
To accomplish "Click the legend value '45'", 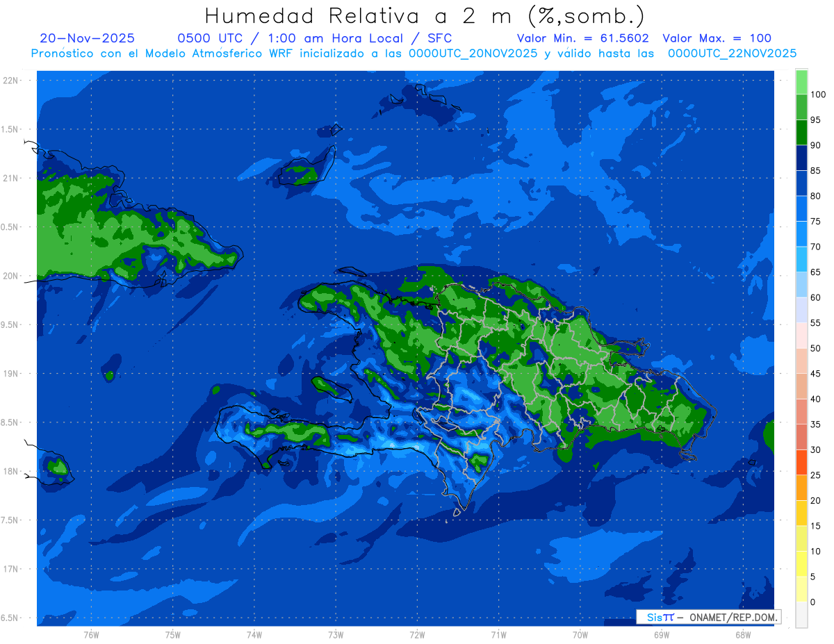I will pyautogui.click(x=815, y=374).
